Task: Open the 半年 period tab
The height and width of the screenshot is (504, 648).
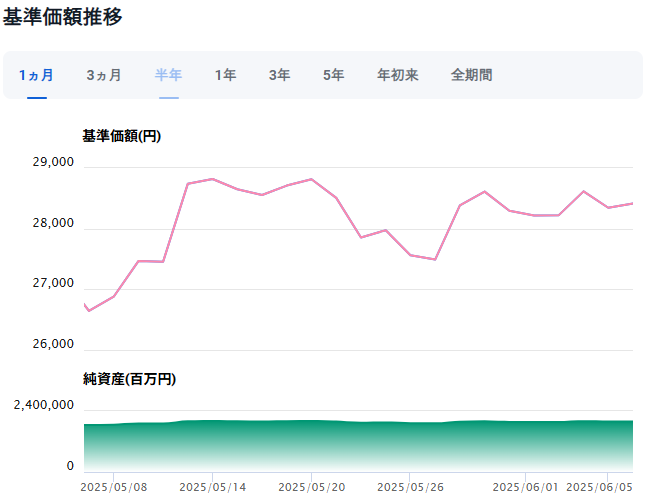Action: click(x=169, y=75)
